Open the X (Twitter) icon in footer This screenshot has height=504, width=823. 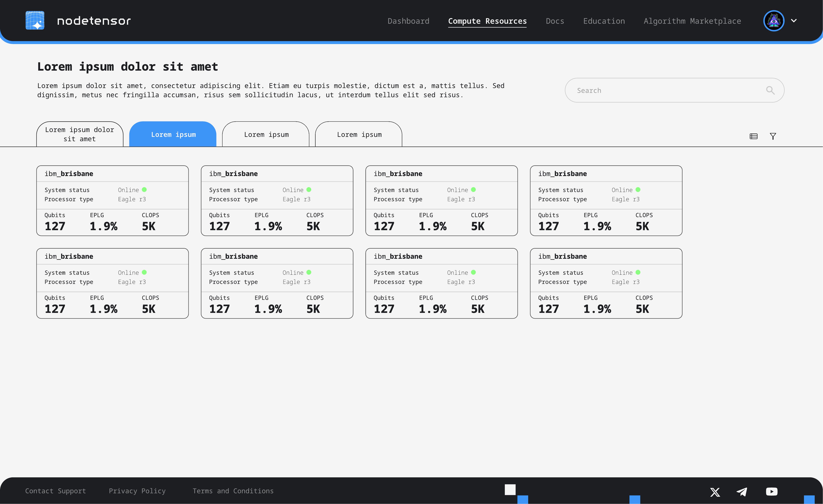click(715, 492)
